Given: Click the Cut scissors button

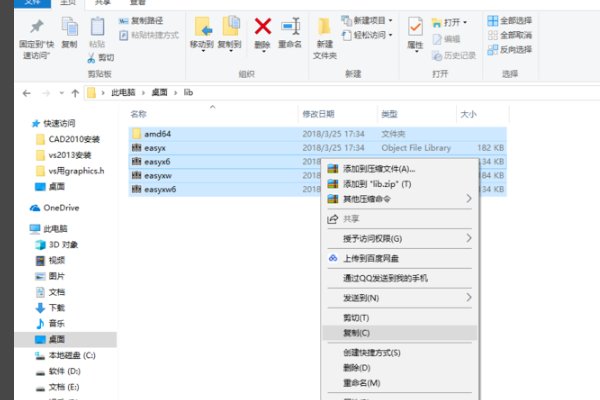Looking at the screenshot, I should tap(101, 58).
